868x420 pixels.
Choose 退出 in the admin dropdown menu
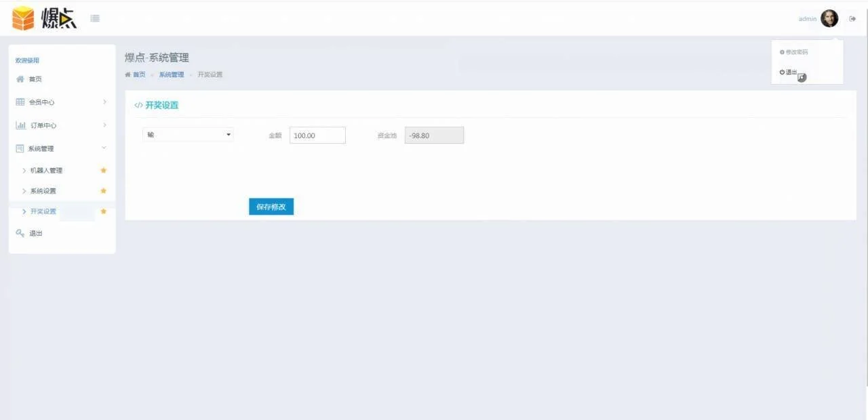click(789, 72)
